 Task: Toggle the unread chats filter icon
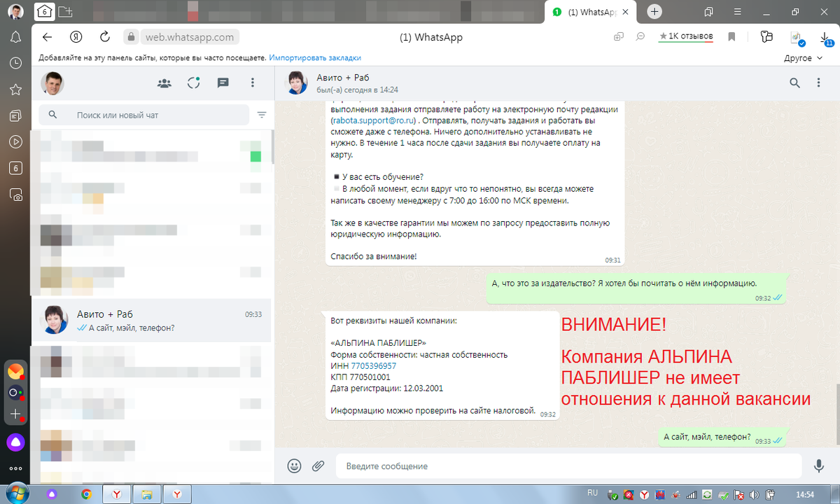click(x=262, y=115)
